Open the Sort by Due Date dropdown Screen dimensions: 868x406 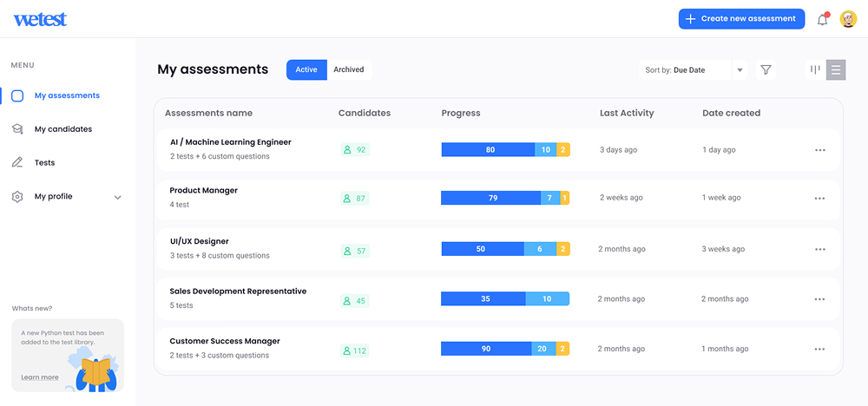coord(693,70)
